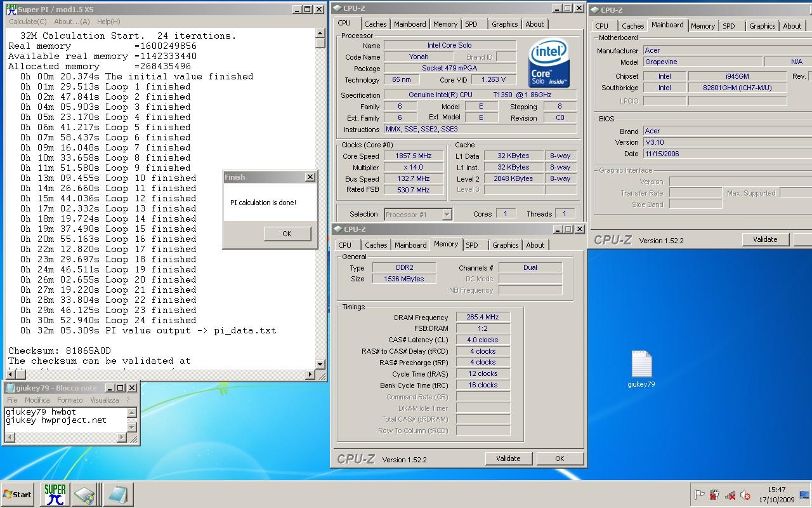
Task: Switch to Mainboard tab in CPU window
Action: click(410, 24)
